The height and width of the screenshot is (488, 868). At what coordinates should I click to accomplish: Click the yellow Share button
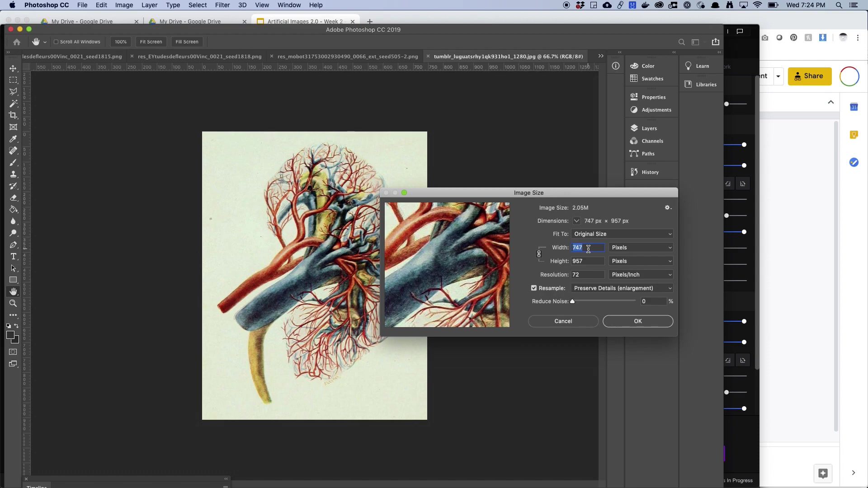[x=809, y=76]
